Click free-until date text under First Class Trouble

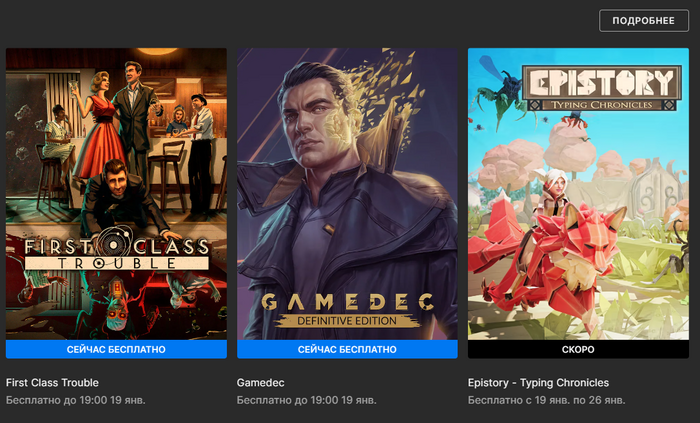click(x=75, y=400)
